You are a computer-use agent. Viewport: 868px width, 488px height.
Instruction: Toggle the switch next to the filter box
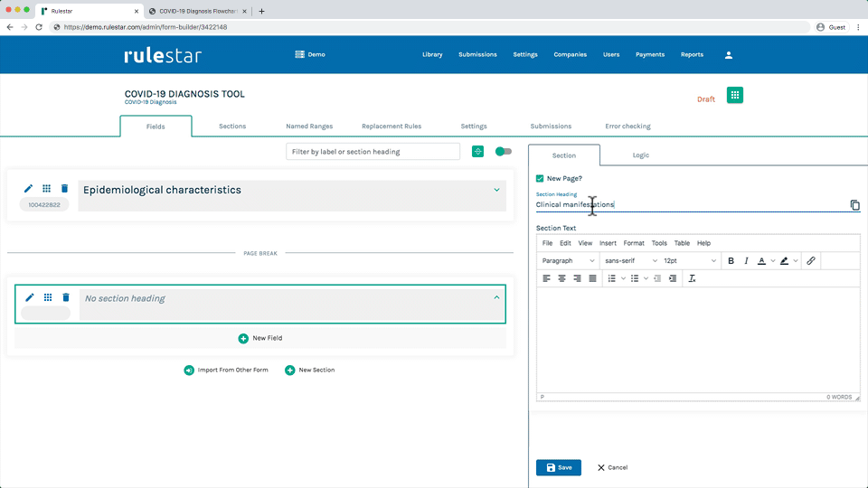pos(504,152)
